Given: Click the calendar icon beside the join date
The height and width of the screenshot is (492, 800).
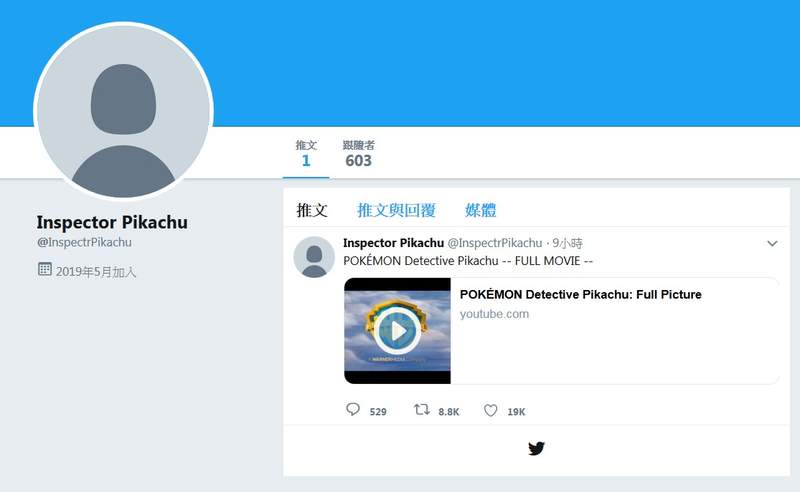Looking at the screenshot, I should 45,269.
